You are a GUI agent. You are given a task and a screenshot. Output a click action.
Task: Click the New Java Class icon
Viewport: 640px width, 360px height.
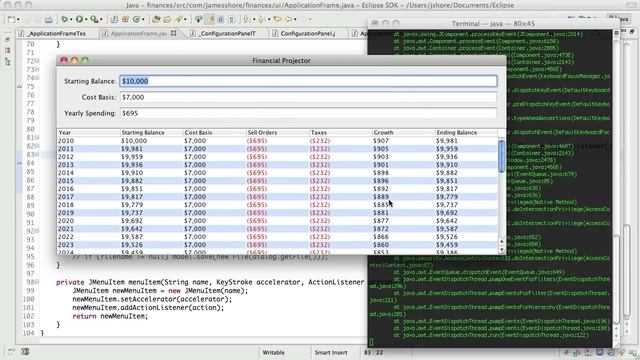click(136, 19)
